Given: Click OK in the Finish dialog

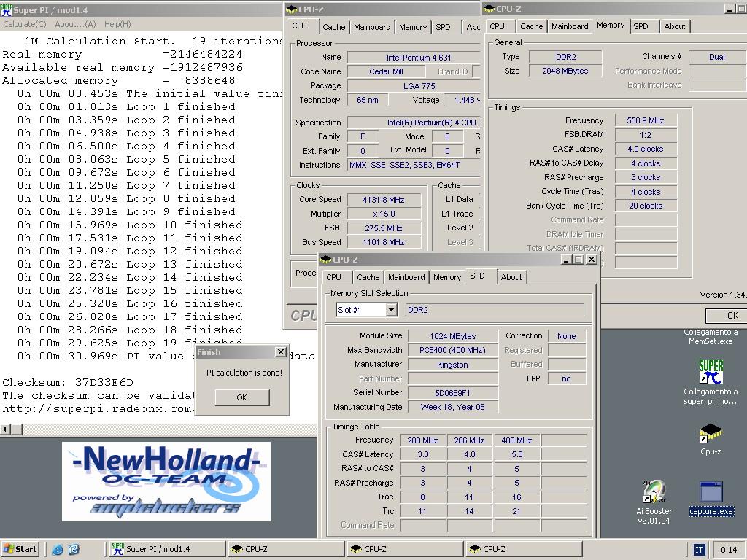Looking at the screenshot, I should click(242, 397).
